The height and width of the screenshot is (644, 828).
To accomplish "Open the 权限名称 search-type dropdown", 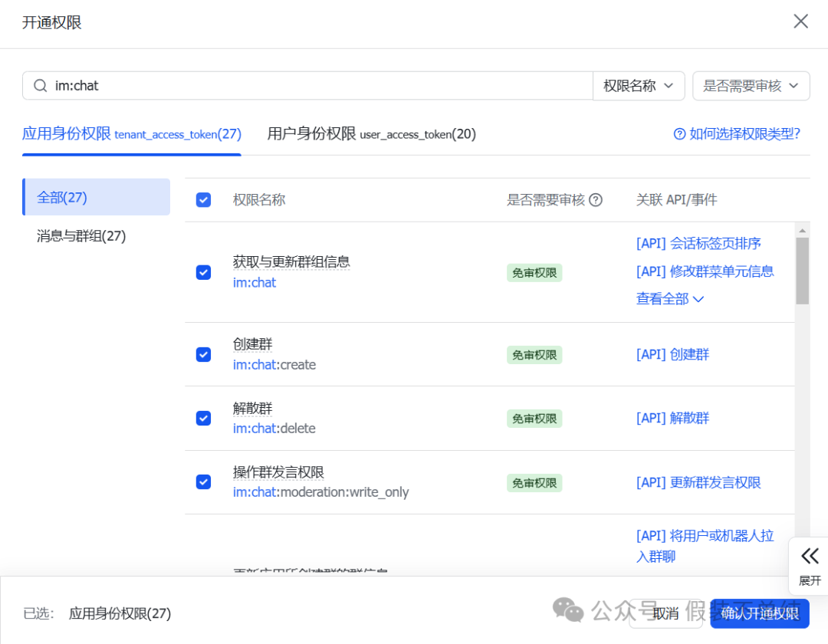I will tap(639, 86).
